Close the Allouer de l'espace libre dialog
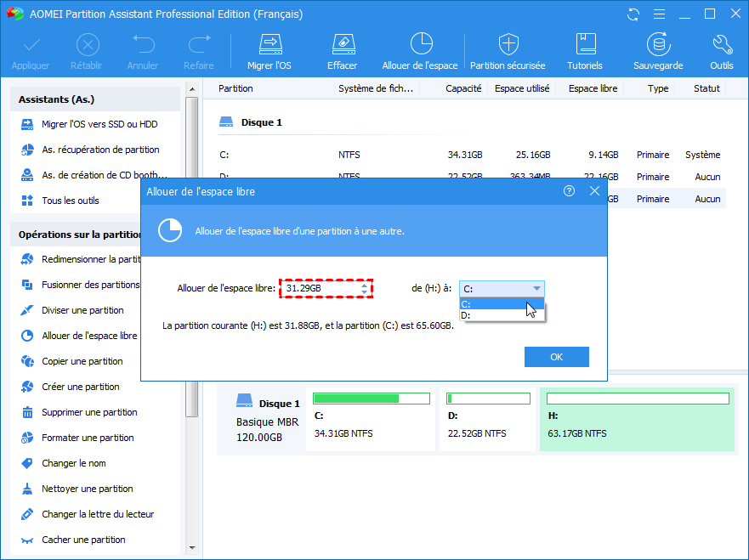 (594, 191)
